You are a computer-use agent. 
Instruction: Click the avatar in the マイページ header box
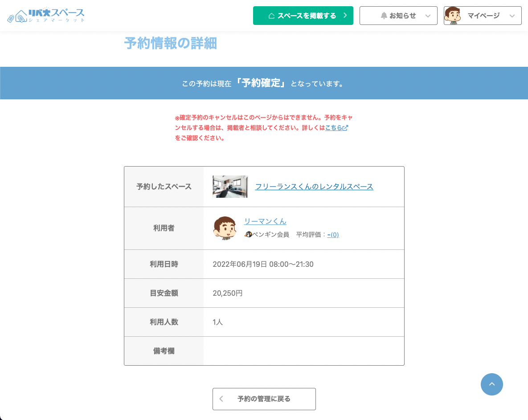(x=452, y=16)
